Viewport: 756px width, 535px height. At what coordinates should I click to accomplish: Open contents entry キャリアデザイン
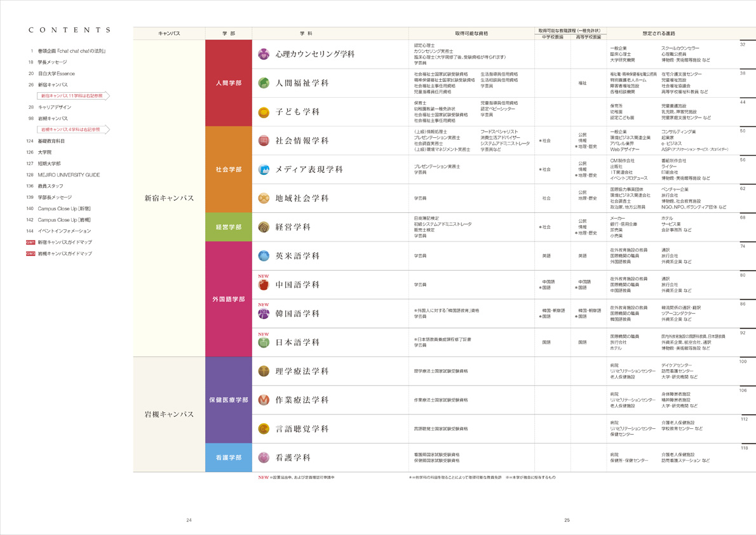49,107
